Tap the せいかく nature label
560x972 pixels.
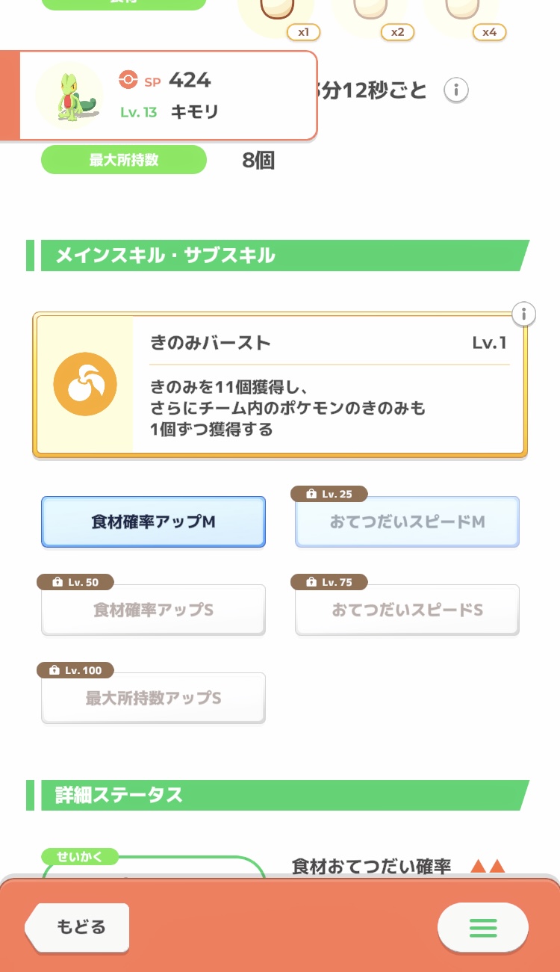coord(78,856)
